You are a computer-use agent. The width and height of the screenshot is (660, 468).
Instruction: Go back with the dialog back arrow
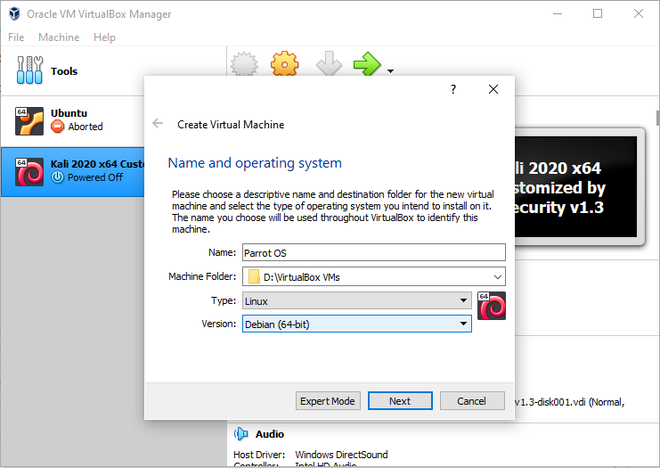(x=158, y=123)
